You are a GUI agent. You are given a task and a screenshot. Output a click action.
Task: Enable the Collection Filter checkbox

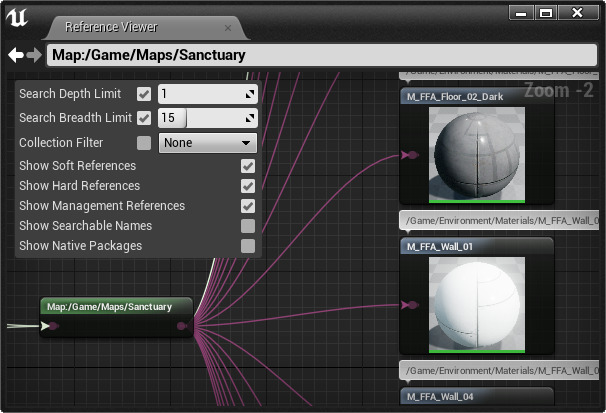[x=144, y=143]
